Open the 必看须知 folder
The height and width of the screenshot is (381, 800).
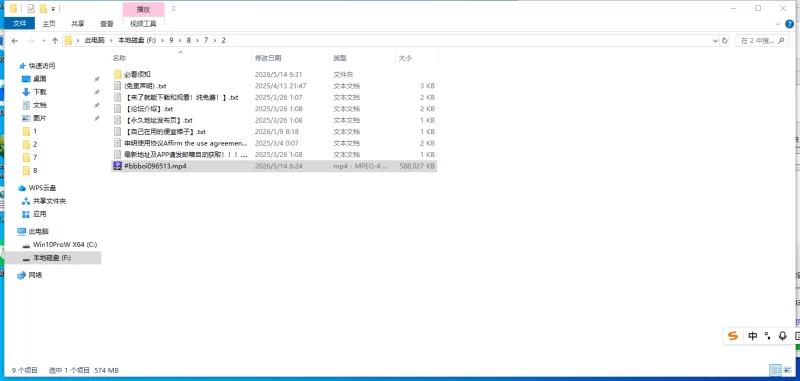click(137, 74)
